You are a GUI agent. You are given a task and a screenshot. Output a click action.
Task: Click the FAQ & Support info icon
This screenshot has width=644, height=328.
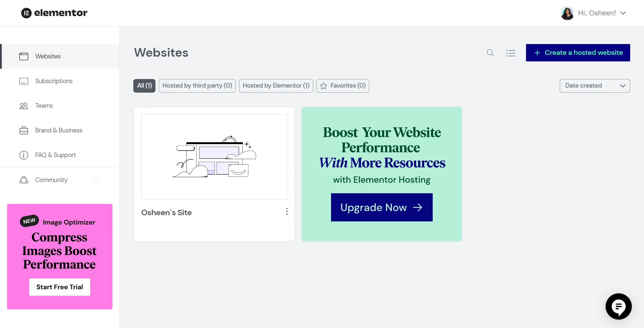pyautogui.click(x=24, y=155)
